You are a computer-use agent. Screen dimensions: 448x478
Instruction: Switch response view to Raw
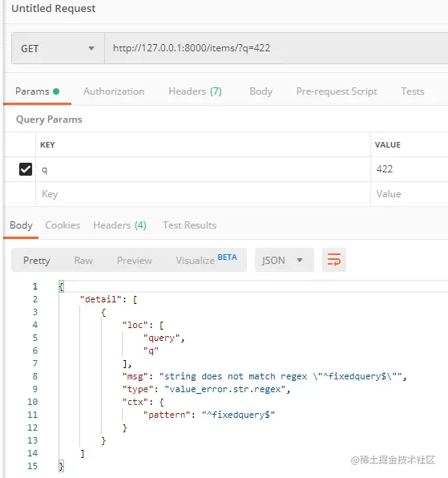(83, 261)
